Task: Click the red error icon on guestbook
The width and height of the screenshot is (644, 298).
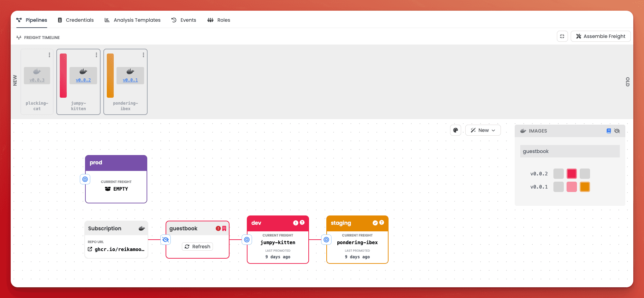Action: tap(218, 228)
